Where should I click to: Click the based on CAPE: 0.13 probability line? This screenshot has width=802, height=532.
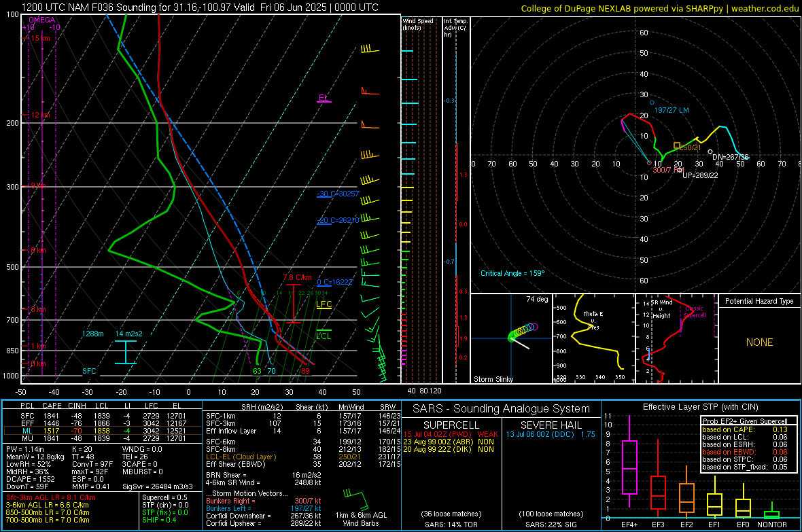click(x=745, y=429)
